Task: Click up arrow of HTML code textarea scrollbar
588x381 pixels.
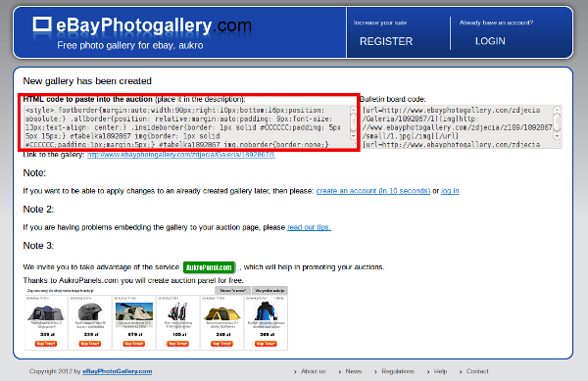Action: pos(353,110)
